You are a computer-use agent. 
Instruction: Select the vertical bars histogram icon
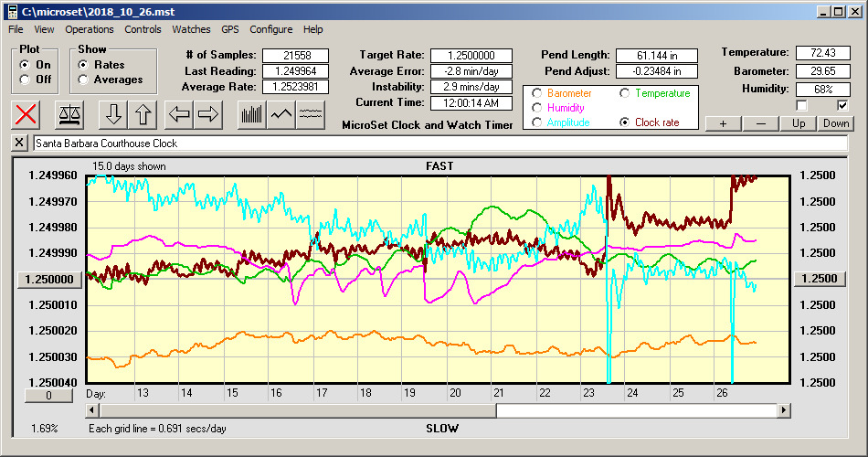251,114
